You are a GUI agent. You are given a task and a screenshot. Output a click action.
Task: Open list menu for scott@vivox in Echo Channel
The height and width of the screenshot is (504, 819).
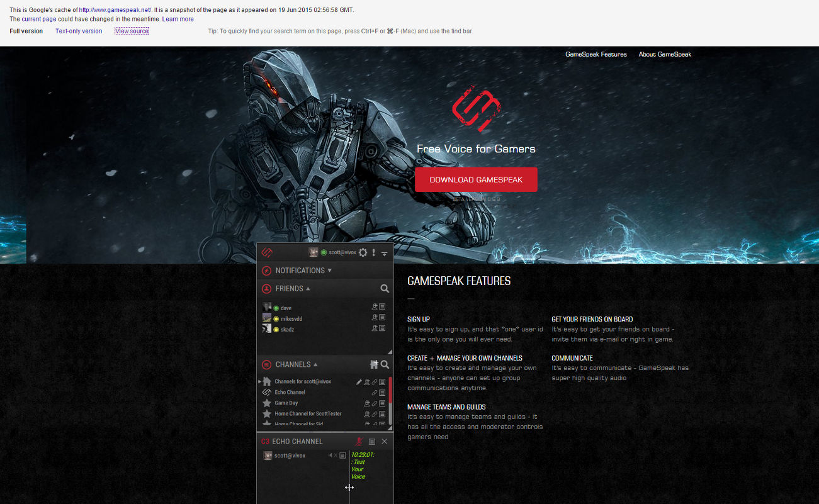(x=342, y=456)
